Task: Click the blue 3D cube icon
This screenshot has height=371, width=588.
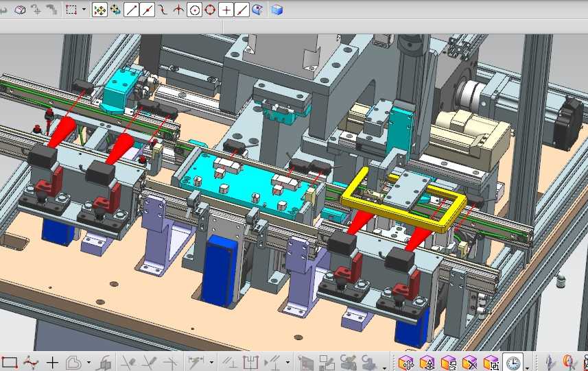Action: click(x=277, y=10)
